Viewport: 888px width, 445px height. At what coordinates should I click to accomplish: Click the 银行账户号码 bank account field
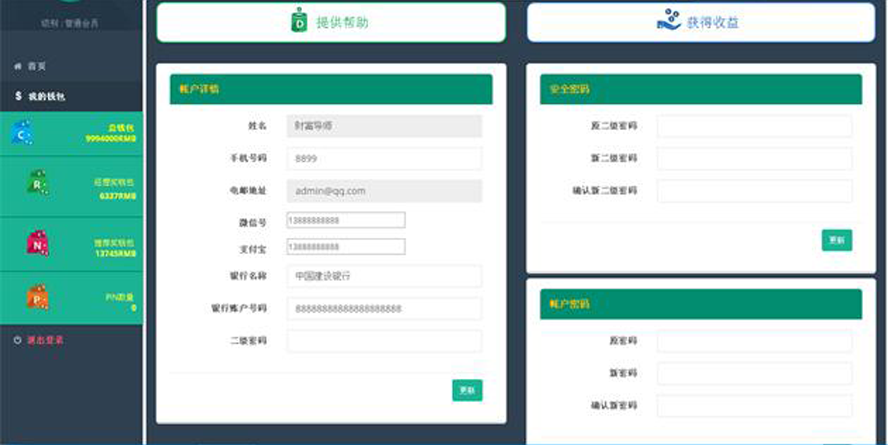[384, 309]
